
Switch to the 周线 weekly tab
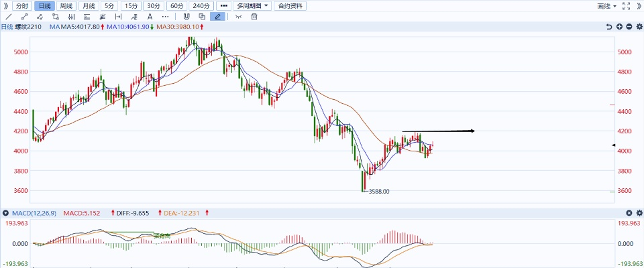(x=66, y=6)
